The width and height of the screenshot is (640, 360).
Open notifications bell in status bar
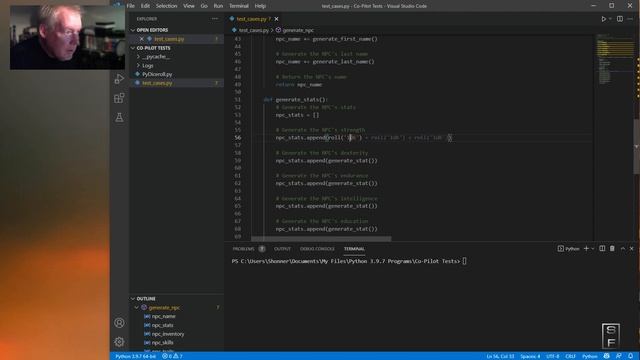pyautogui.click(x=631, y=356)
